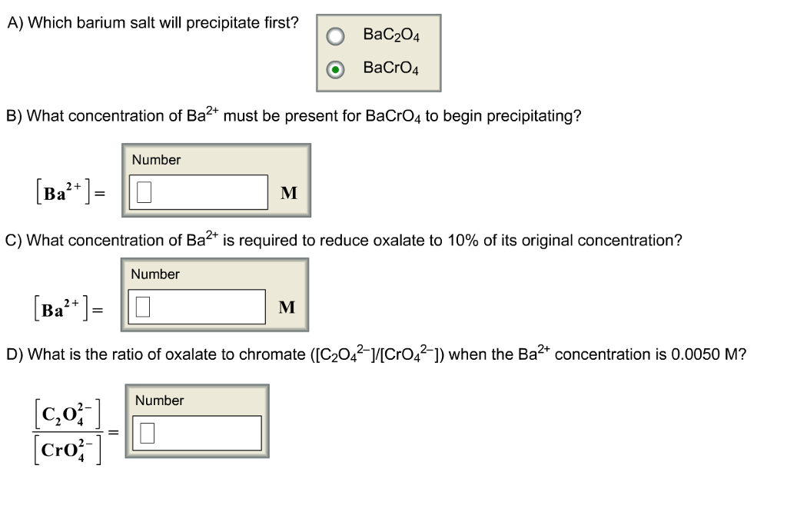
Task: Click the M unit label beside part B's answer
Action: point(288,194)
